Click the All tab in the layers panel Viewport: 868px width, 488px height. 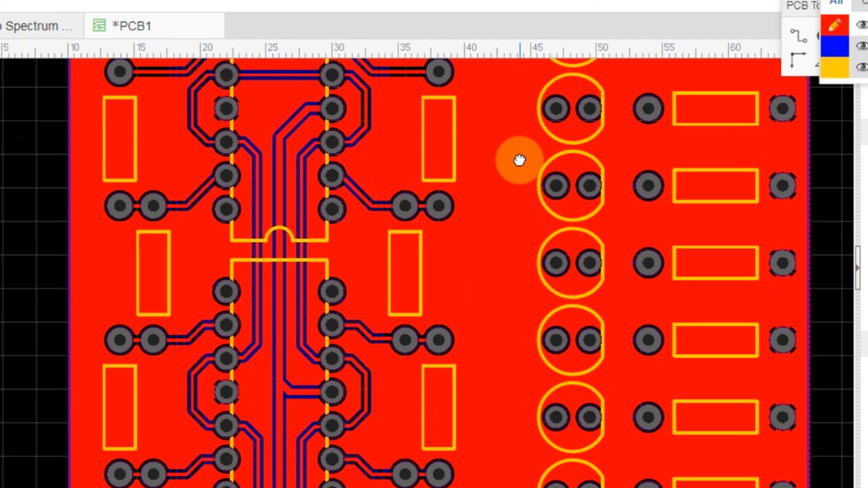(x=836, y=4)
